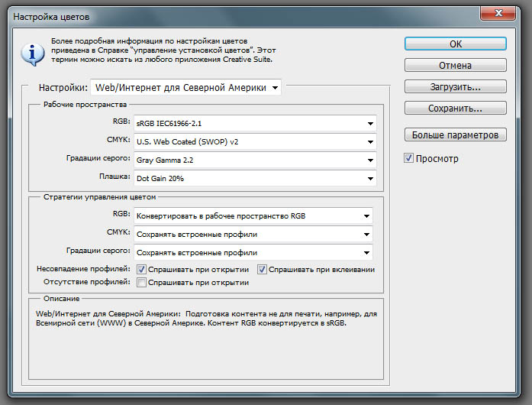532x405 pixels.
Task: Click the Несовпадение профилей label
Action: pos(83,269)
